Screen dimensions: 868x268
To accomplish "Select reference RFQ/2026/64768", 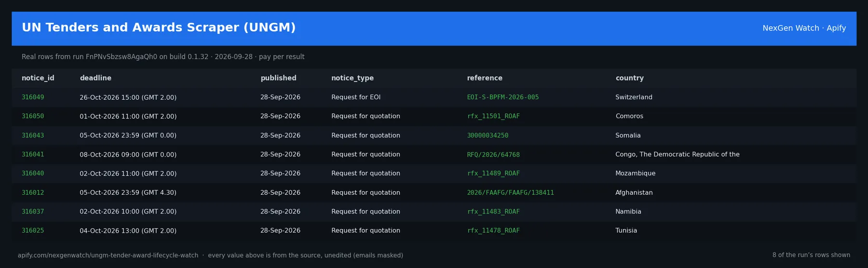I will [493, 154].
